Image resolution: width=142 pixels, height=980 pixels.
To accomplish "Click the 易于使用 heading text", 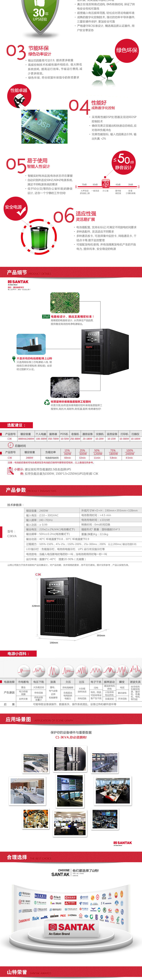I will click(37, 161).
